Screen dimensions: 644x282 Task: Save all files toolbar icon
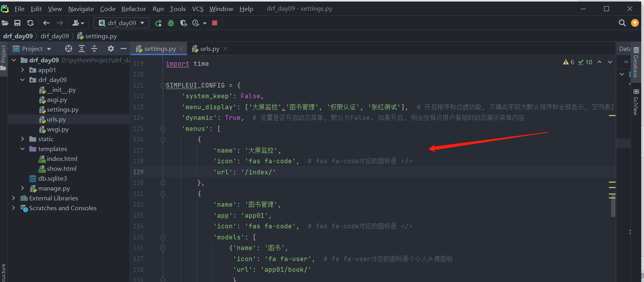pyautogui.click(x=17, y=23)
